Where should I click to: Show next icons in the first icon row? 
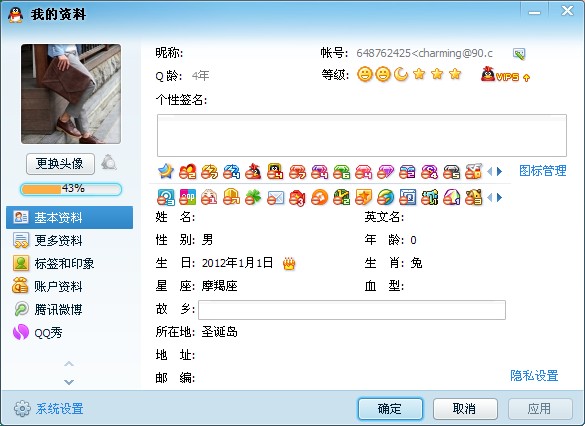500,172
